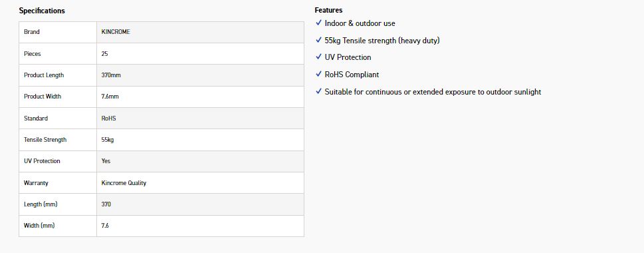Click the Brand row label
The width and height of the screenshot is (644, 253).
[32, 32]
